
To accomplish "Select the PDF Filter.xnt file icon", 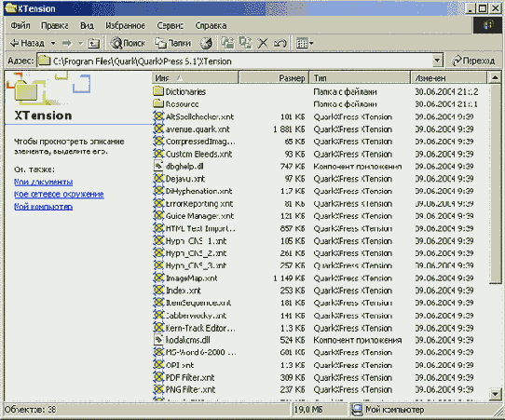I will (158, 377).
